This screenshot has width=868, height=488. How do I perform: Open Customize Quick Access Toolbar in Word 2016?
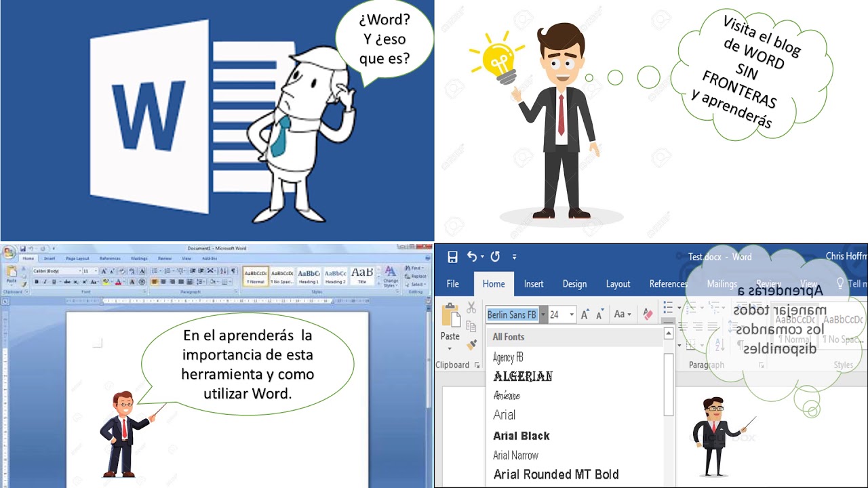pos(514,257)
